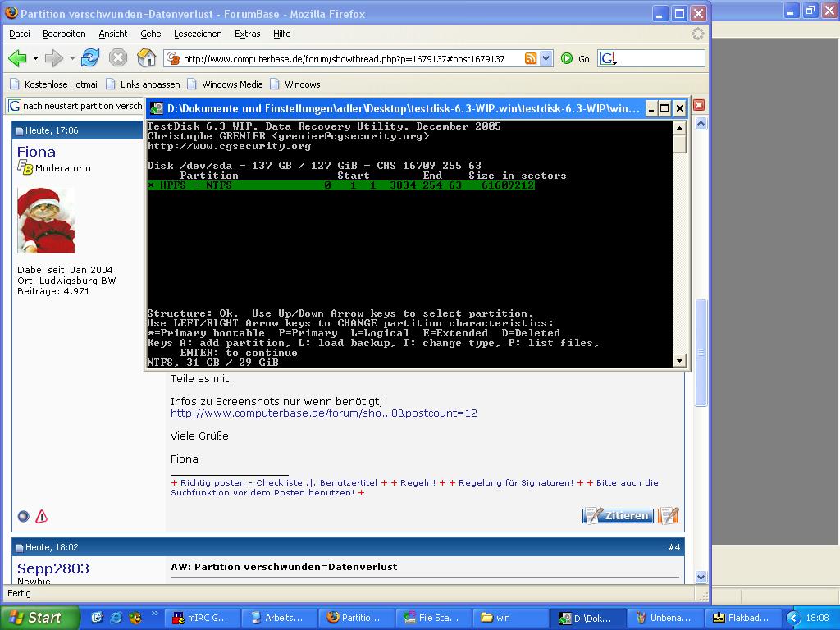Open the Extras menu
The width and height of the screenshot is (840, 630).
pyautogui.click(x=247, y=34)
